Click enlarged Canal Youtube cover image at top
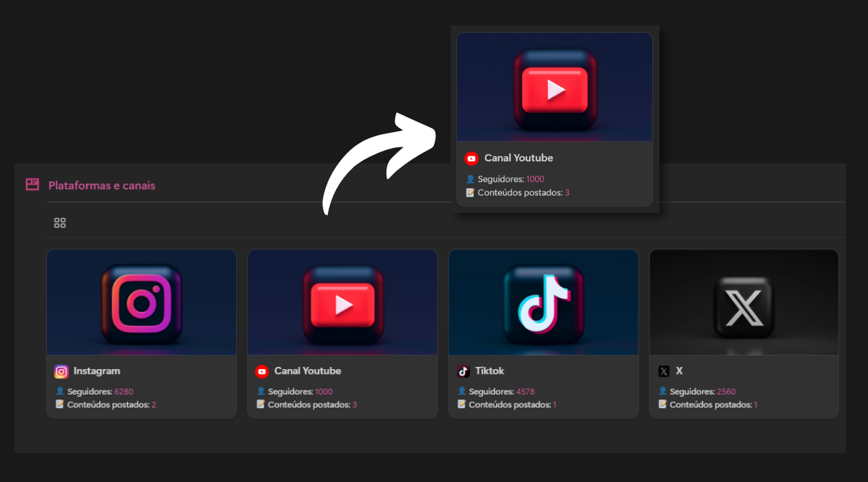Image resolution: width=868 pixels, height=482 pixels. 555,87
